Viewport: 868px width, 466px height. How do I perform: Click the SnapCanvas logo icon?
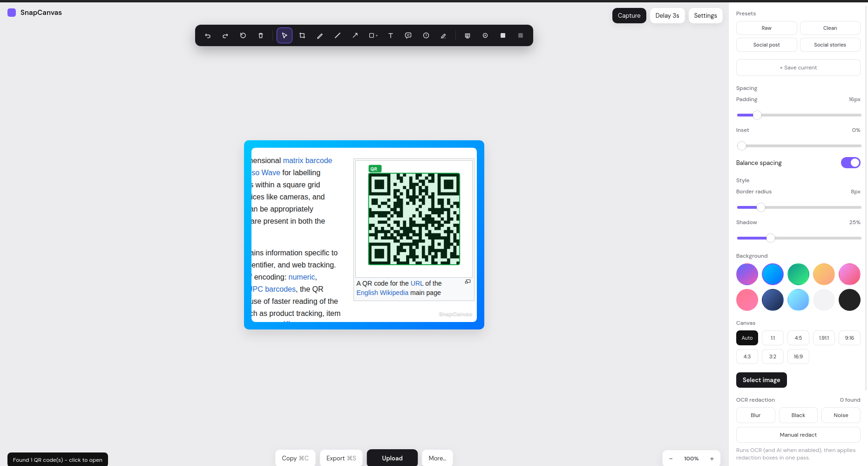tap(12, 13)
